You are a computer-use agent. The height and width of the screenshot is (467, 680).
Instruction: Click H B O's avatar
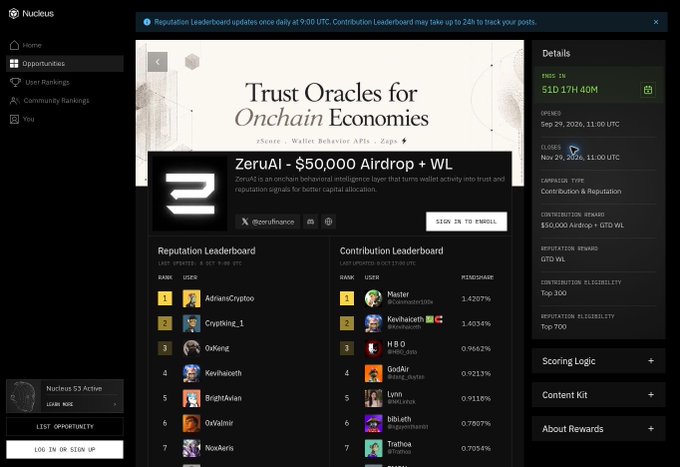click(373, 348)
